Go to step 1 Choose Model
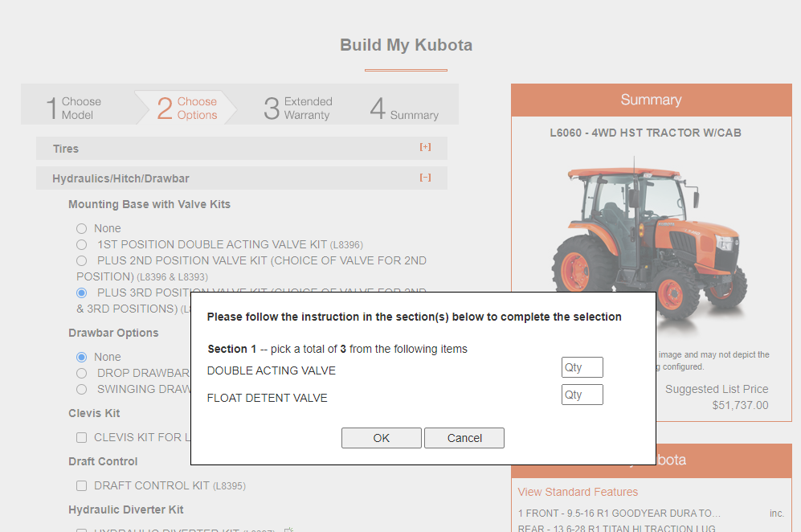801x532 pixels. coord(74,108)
